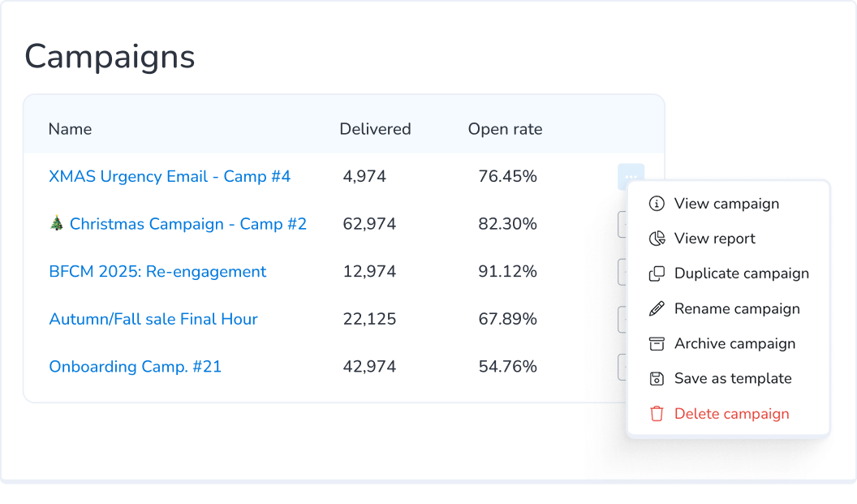
Task: Open BFCM 2025: Re-engagement campaign
Action: pos(157,272)
